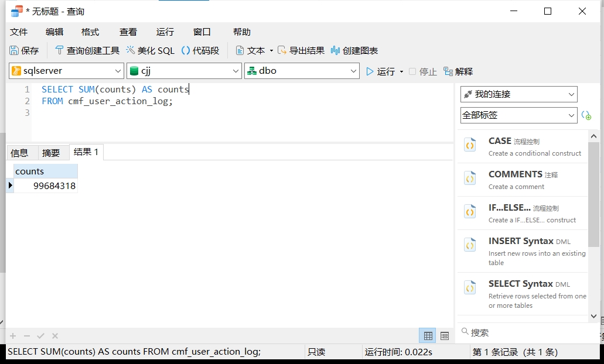The height and width of the screenshot is (364, 604).
Task: Click the Explain (解释) button
Action: (458, 71)
